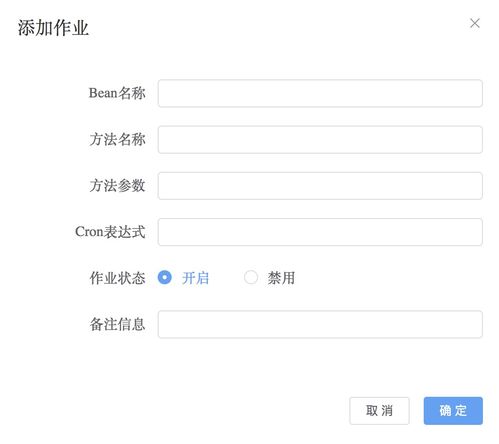Click into the 方法参数 input field
This screenshot has width=499, height=444.
[x=320, y=186]
